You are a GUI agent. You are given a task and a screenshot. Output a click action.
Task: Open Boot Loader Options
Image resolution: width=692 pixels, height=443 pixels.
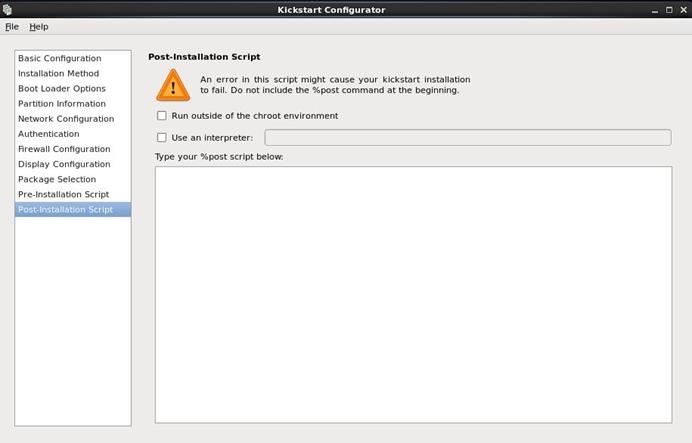[x=73, y=88]
